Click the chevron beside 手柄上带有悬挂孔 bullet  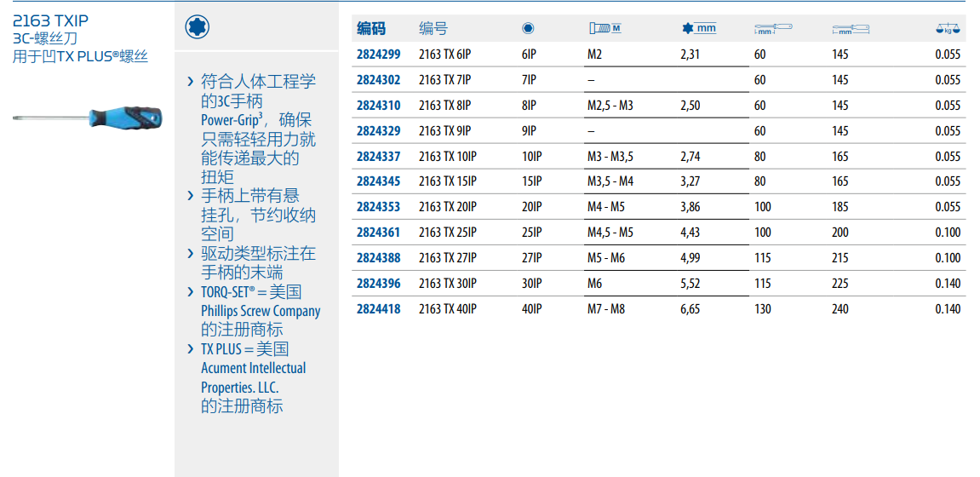190,196
